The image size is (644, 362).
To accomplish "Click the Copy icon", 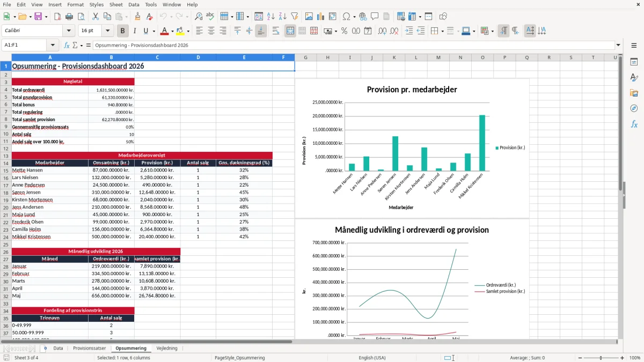I will point(107,17).
